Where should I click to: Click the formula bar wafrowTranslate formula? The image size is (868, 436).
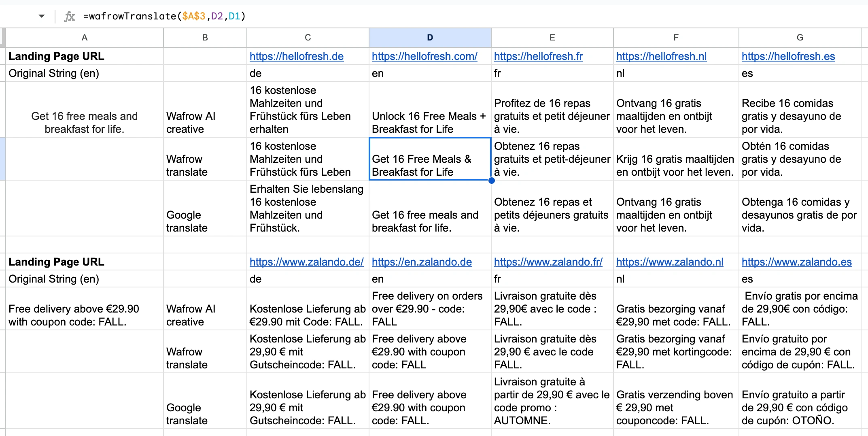164,16
